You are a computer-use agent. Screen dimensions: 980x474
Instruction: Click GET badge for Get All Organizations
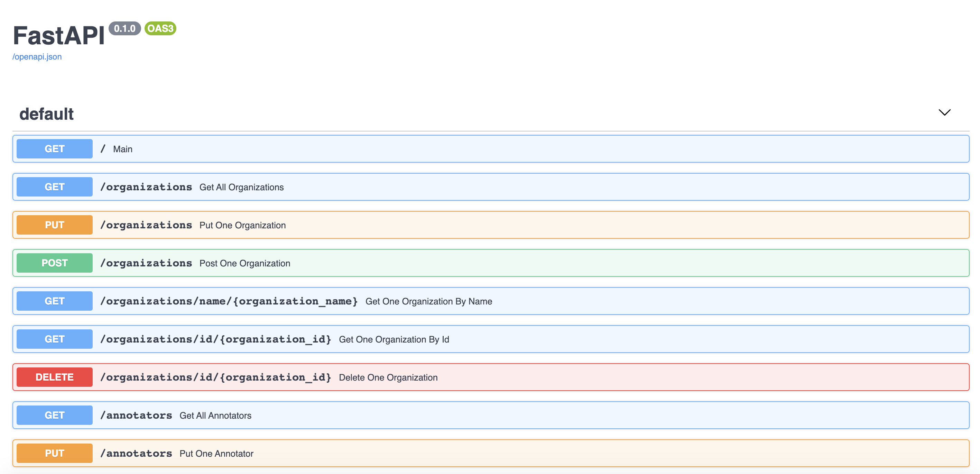coord(54,187)
